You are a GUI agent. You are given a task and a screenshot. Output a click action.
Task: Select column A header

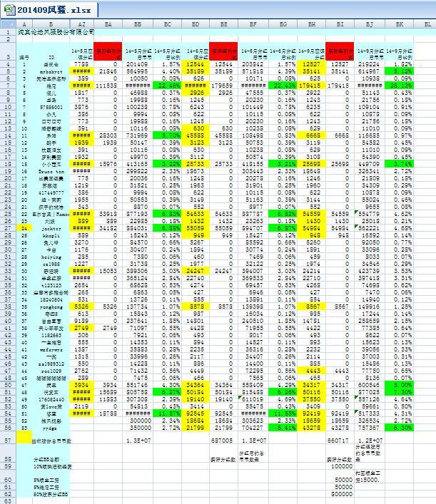[x=24, y=24]
